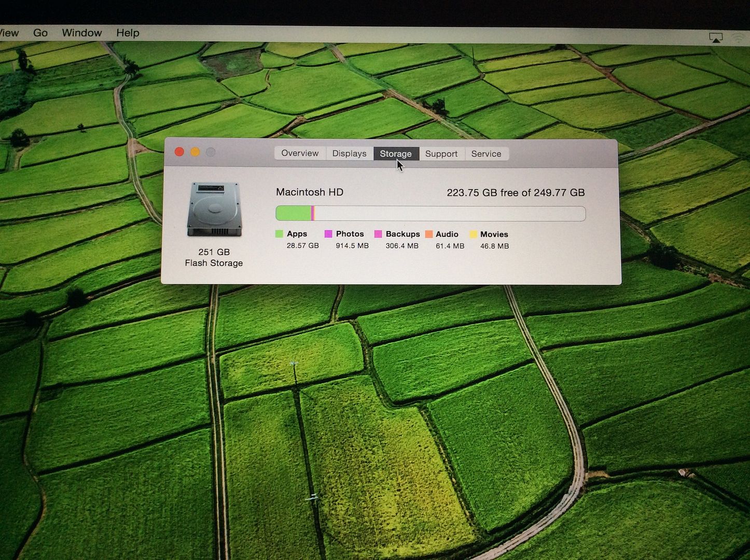Select the Storage tab

click(396, 153)
